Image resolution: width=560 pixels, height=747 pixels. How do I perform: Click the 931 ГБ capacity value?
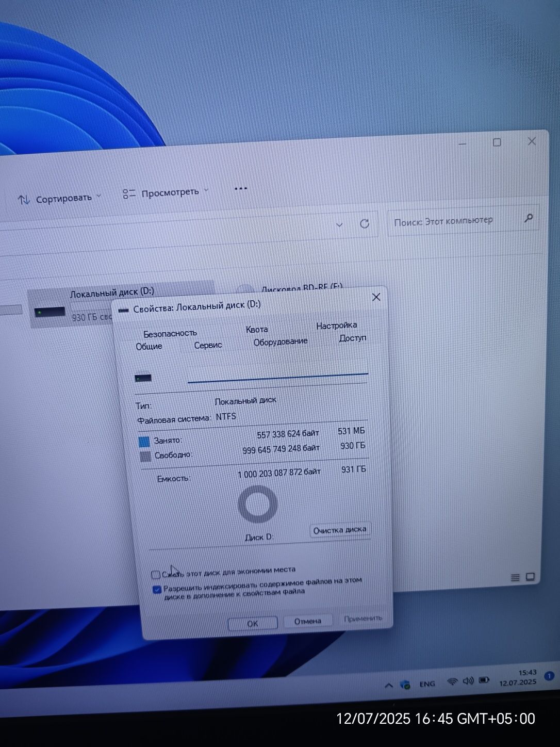[354, 469]
